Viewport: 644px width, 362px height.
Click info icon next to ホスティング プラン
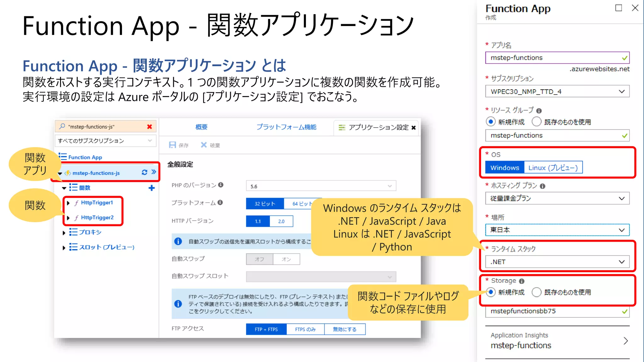tap(542, 186)
